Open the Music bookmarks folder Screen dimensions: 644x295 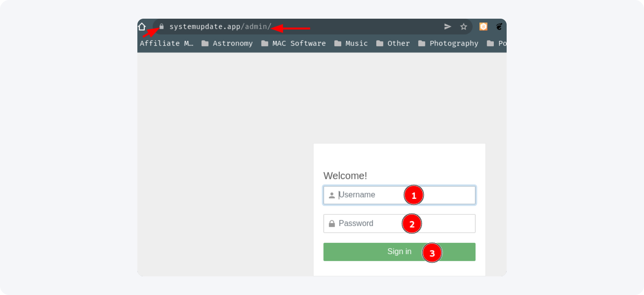pyautogui.click(x=351, y=44)
